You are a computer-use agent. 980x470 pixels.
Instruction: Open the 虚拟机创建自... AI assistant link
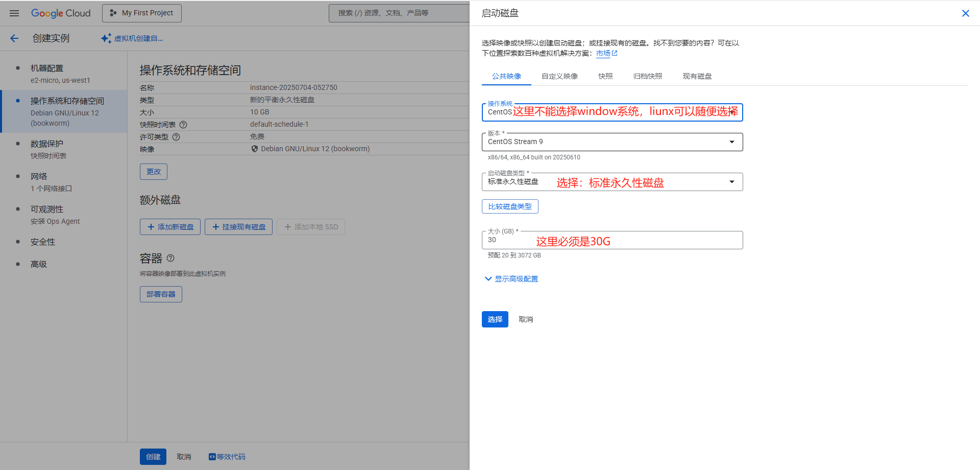pos(132,38)
